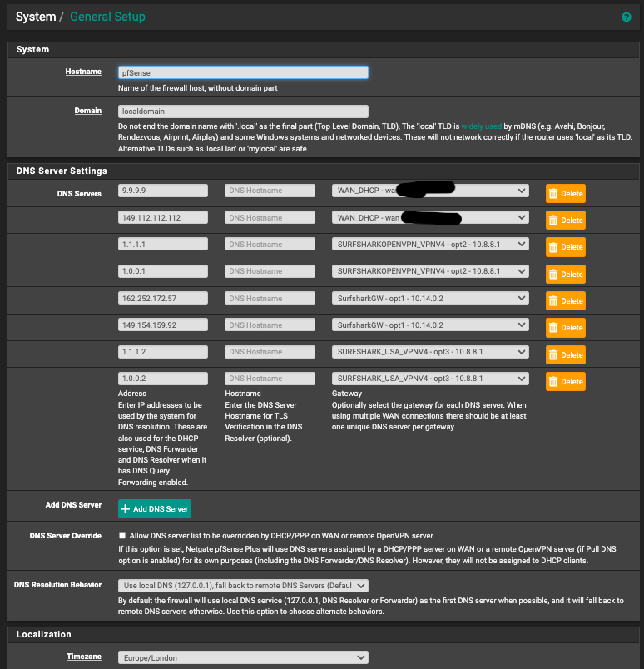Click the underlined Hostname label
The height and width of the screenshot is (669, 644).
83,72
